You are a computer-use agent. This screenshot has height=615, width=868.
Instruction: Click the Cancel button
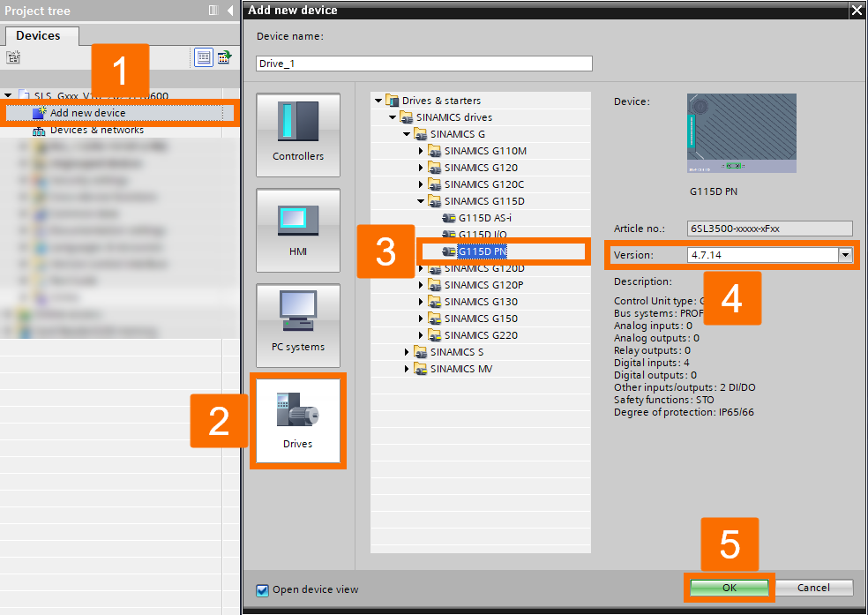click(x=813, y=588)
